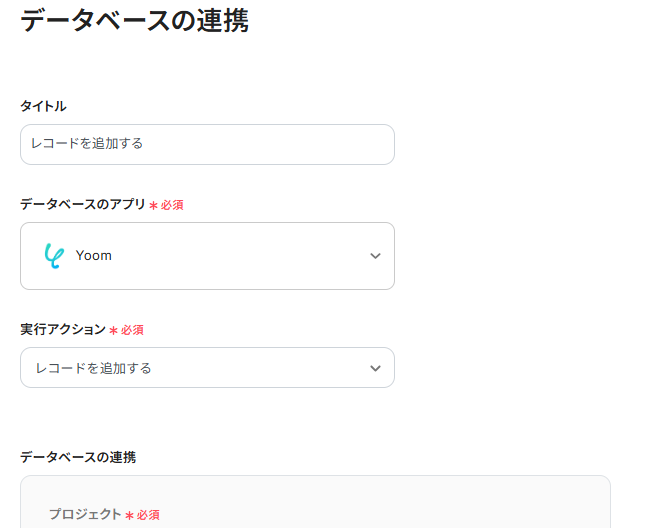Image resolution: width=668 pixels, height=528 pixels.
Task: Click the プロジェクト label
Action: 85,514
